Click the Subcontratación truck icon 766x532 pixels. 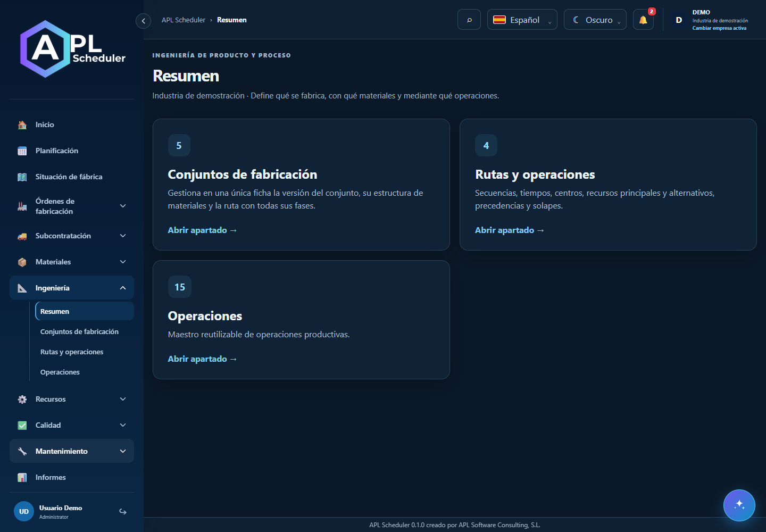click(x=22, y=236)
